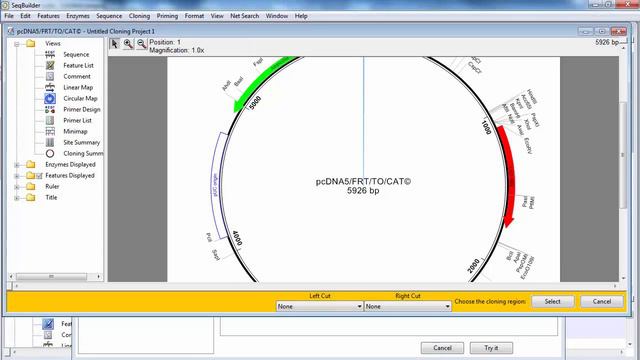The image size is (640, 360).
Task: Toggle the Features Displayed checkbox
Action: tap(39, 176)
